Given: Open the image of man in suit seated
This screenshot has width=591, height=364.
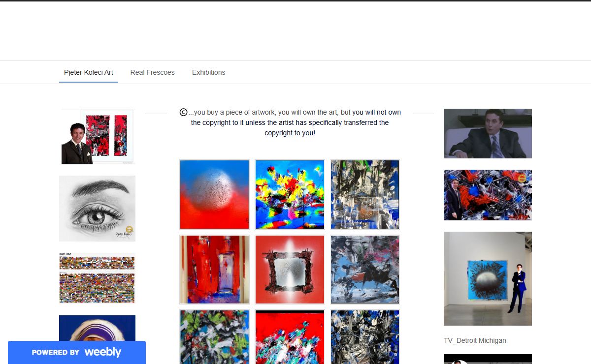Looking at the screenshot, I should coord(488,133).
